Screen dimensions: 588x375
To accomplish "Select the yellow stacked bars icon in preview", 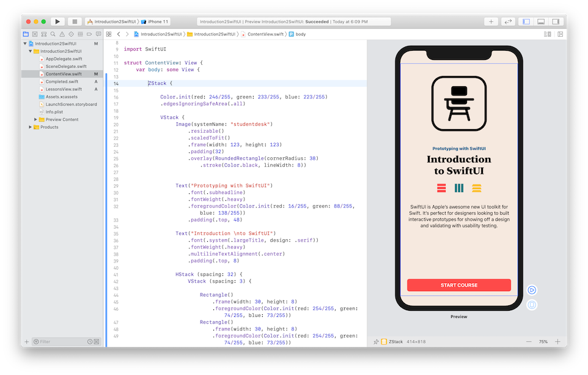I will (x=477, y=188).
